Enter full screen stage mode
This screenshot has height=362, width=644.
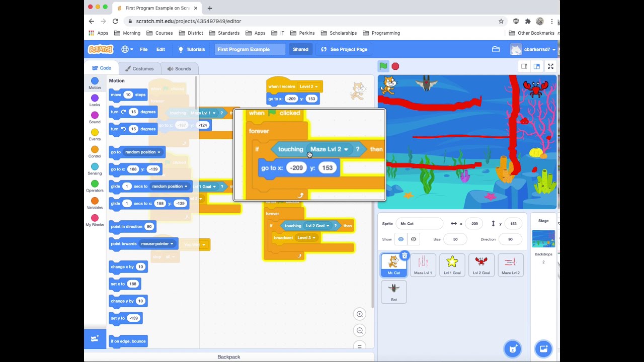tap(550, 66)
